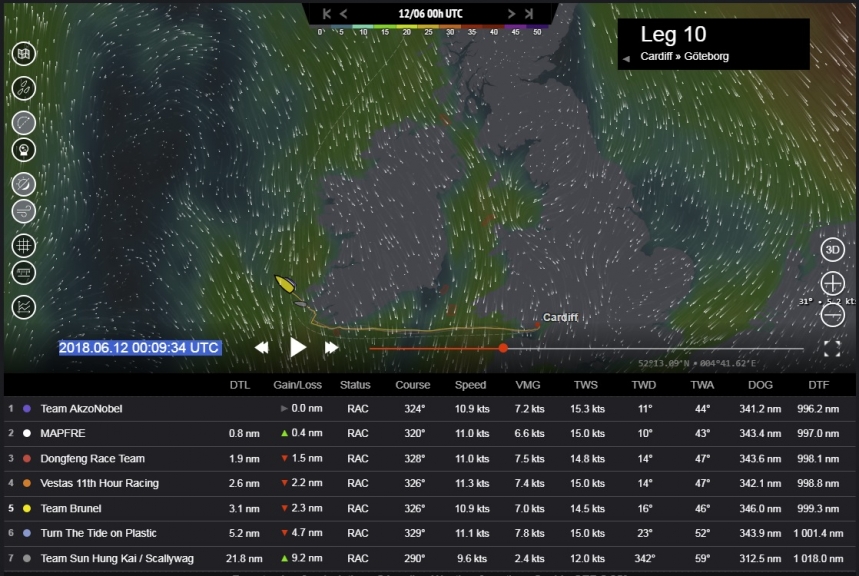Click the Course column header
The image size is (859, 576).
(413, 385)
